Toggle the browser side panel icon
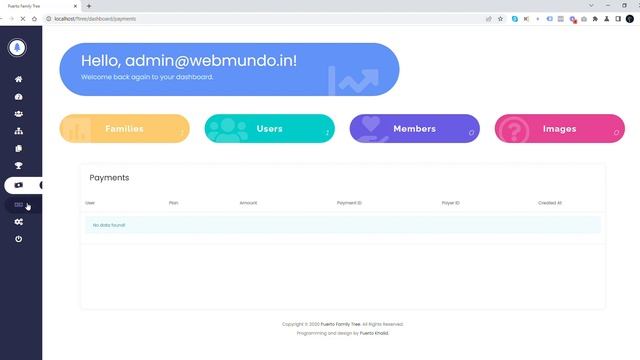 pyautogui.click(x=618, y=19)
